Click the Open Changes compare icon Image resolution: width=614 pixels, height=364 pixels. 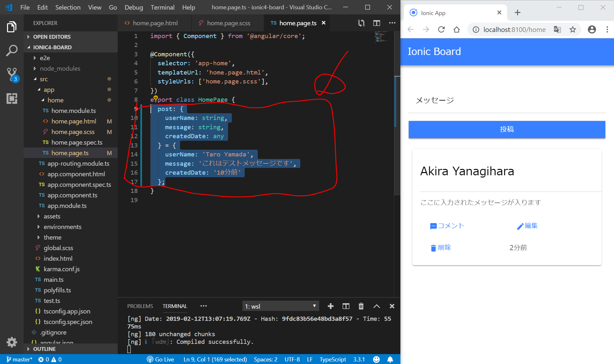pyautogui.click(x=361, y=23)
